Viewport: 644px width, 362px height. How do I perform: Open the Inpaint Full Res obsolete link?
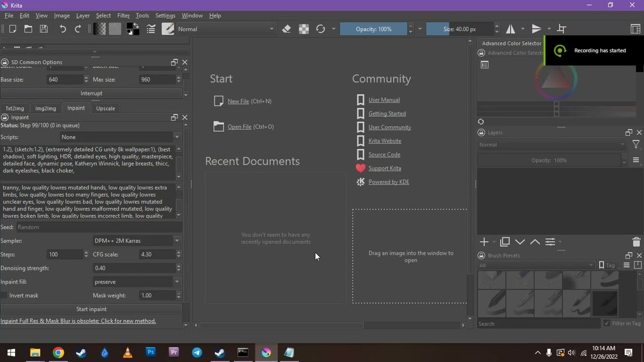(x=78, y=321)
